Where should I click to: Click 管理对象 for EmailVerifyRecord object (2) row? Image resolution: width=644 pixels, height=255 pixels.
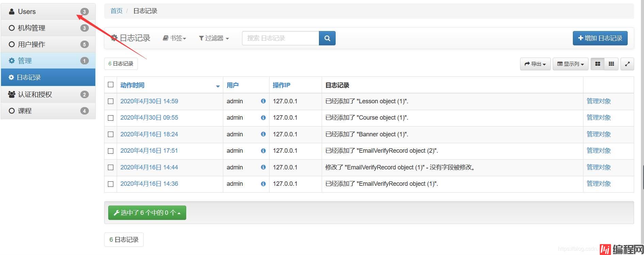click(599, 151)
